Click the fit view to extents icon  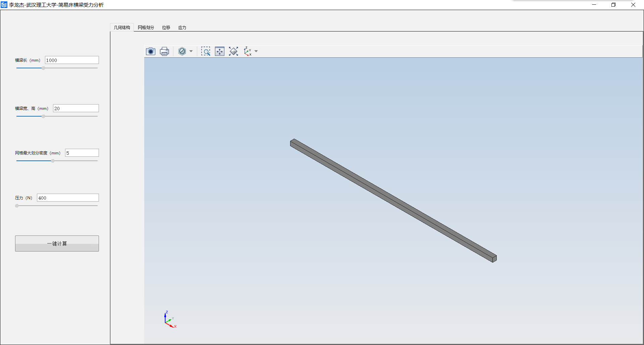[233, 51]
